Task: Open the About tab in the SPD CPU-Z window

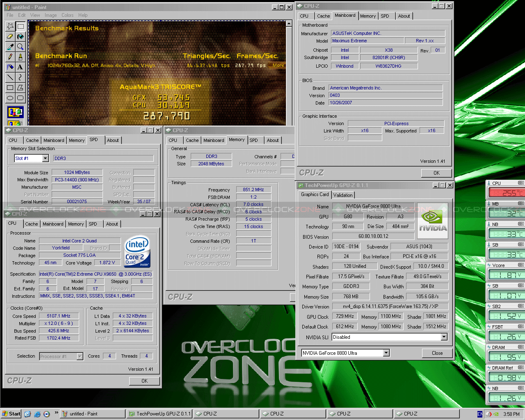Action: [x=113, y=140]
